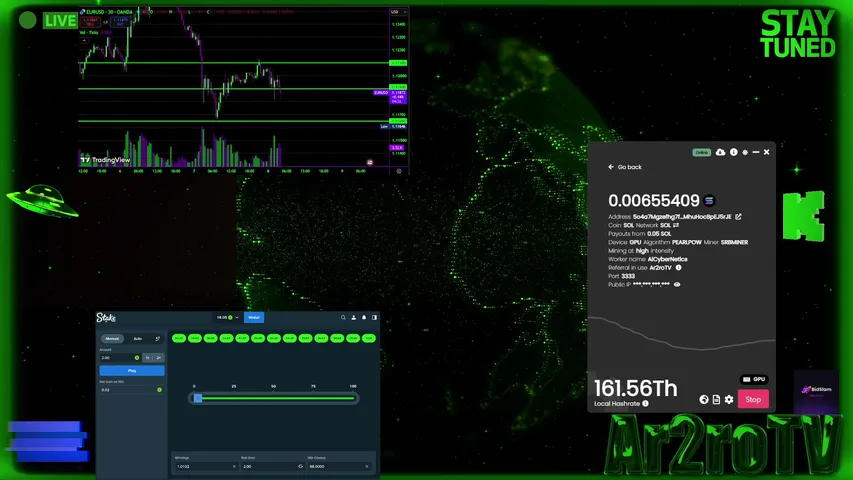Image resolution: width=853 pixels, height=480 pixels.
Task: Click the Stake logo
Action: tap(106, 318)
